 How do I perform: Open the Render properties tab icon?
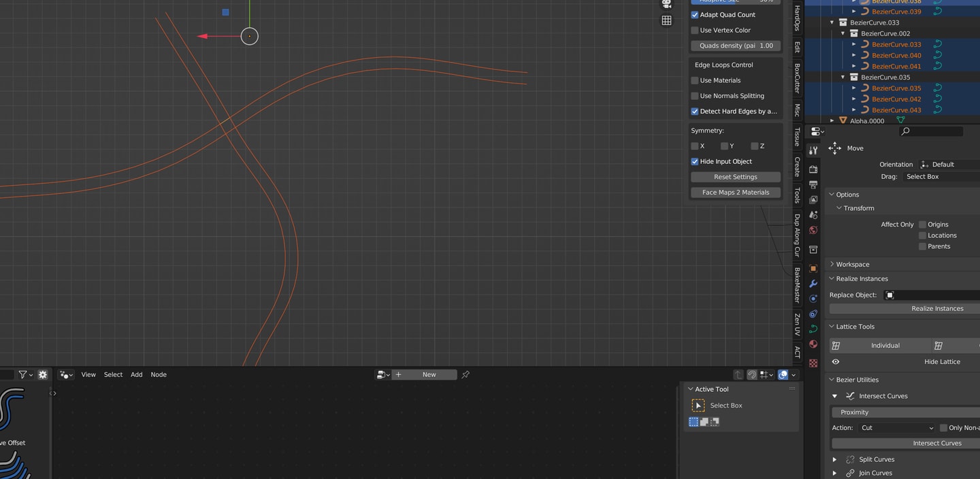coord(813,169)
